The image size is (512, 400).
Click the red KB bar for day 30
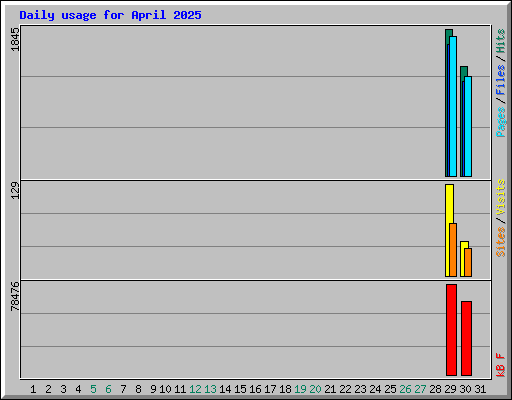pos(466,338)
